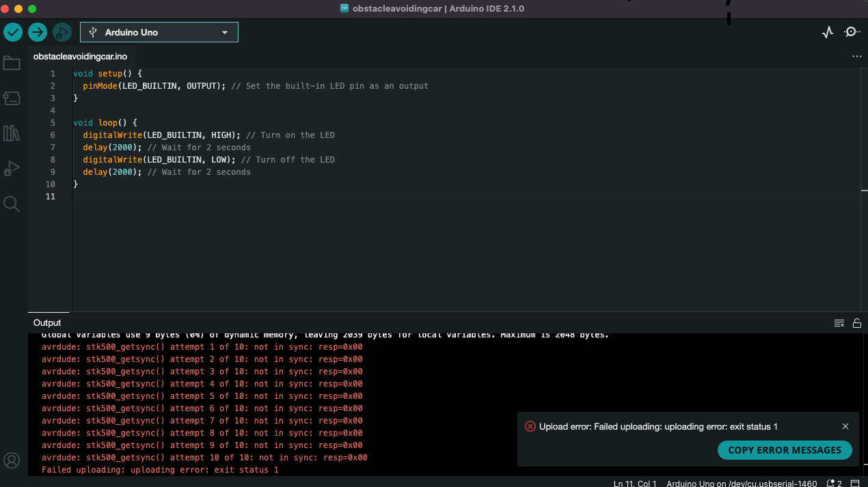The height and width of the screenshot is (487, 868).
Task: Dismiss the upload error notification
Action: [x=845, y=426]
